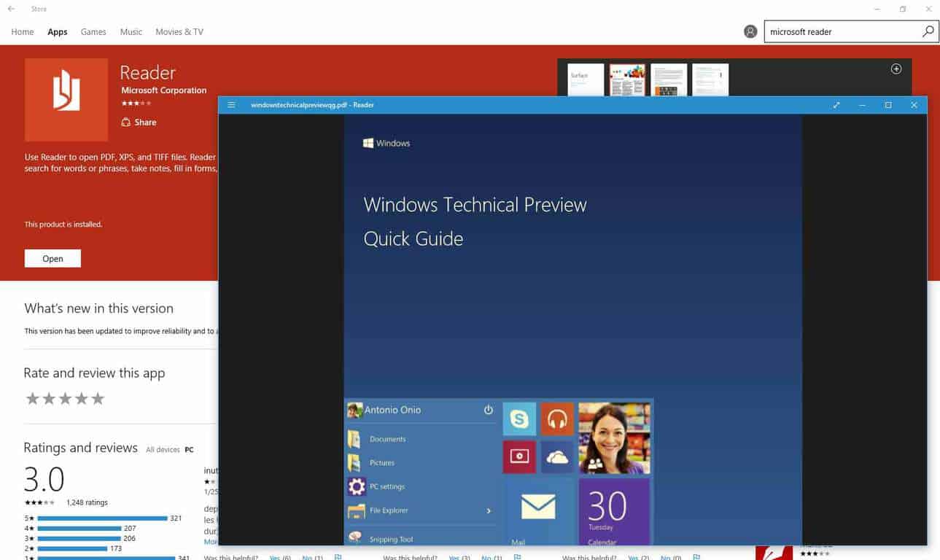Open the Store user account icon

pyautogui.click(x=750, y=31)
